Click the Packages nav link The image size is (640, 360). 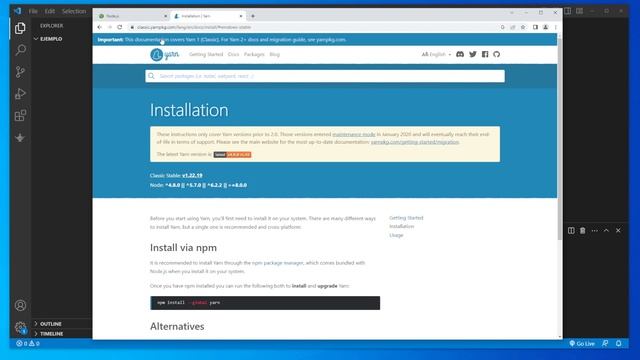[x=254, y=54]
